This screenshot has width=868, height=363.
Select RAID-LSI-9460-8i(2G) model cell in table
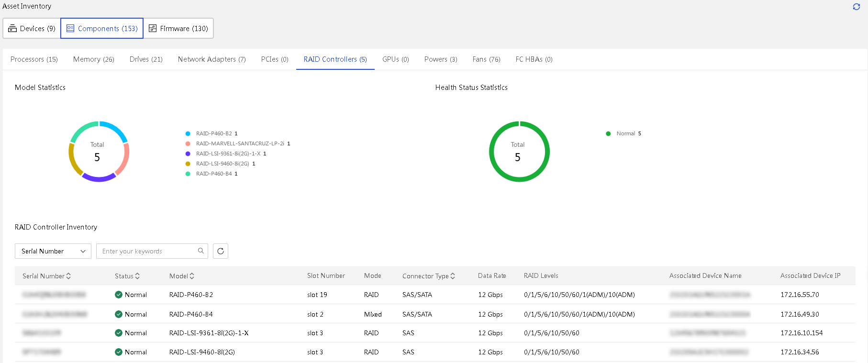click(x=202, y=352)
